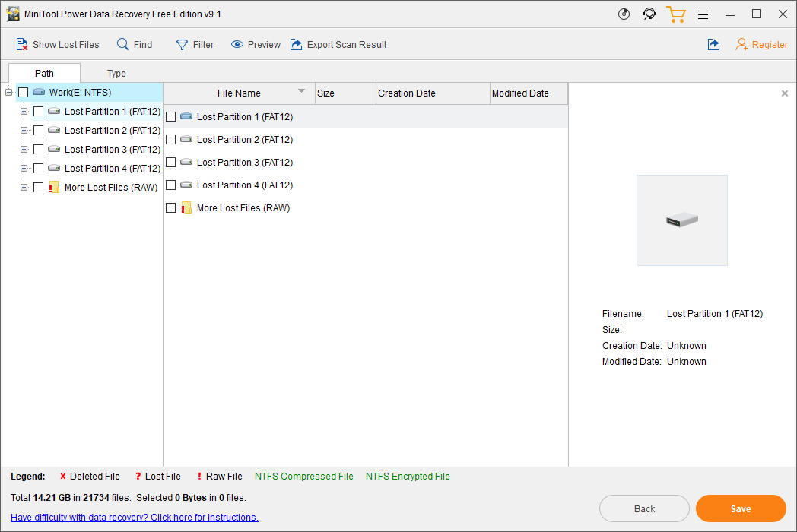Sort by Modified Date column header
The height and width of the screenshot is (532, 797).
[x=529, y=93]
